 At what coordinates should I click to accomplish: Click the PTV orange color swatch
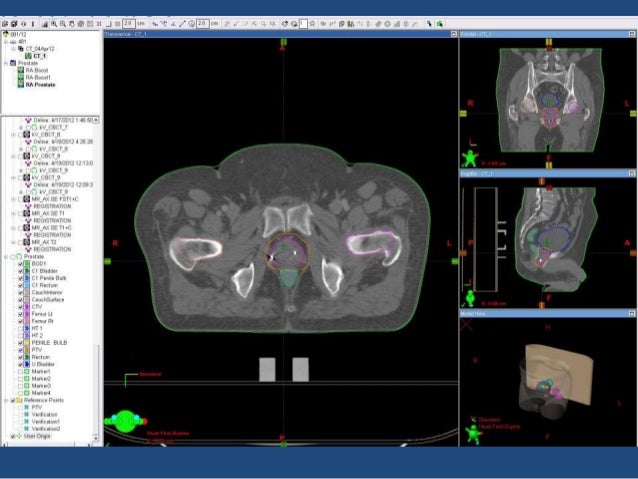(27, 350)
